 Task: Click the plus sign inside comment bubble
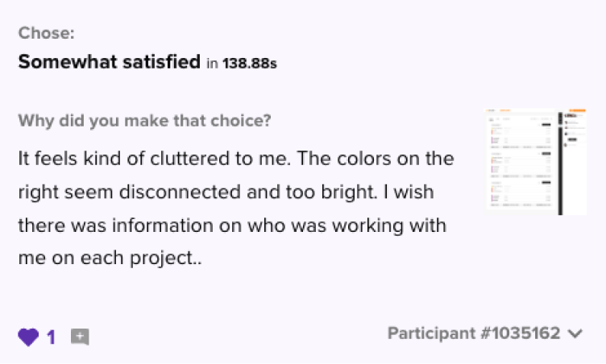(x=80, y=335)
